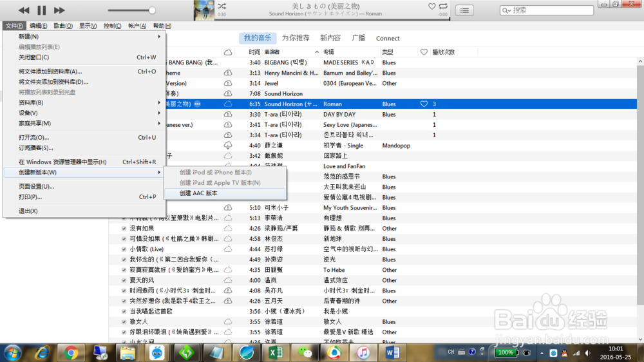Sort by the 类型 column header
Image resolution: width=644 pixels, height=362 pixels.
[x=399, y=52]
